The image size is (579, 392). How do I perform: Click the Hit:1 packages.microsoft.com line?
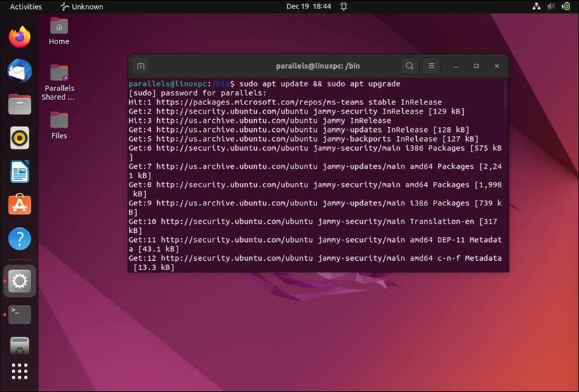coord(285,102)
